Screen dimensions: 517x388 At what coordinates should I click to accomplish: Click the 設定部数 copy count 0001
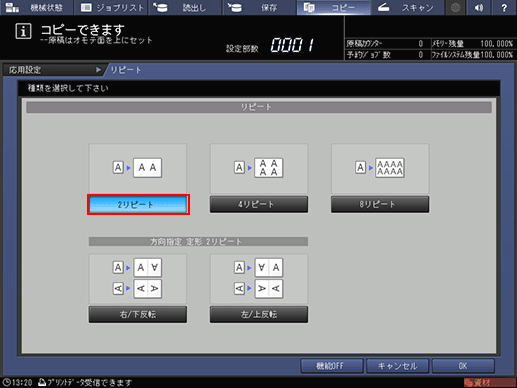(x=292, y=45)
